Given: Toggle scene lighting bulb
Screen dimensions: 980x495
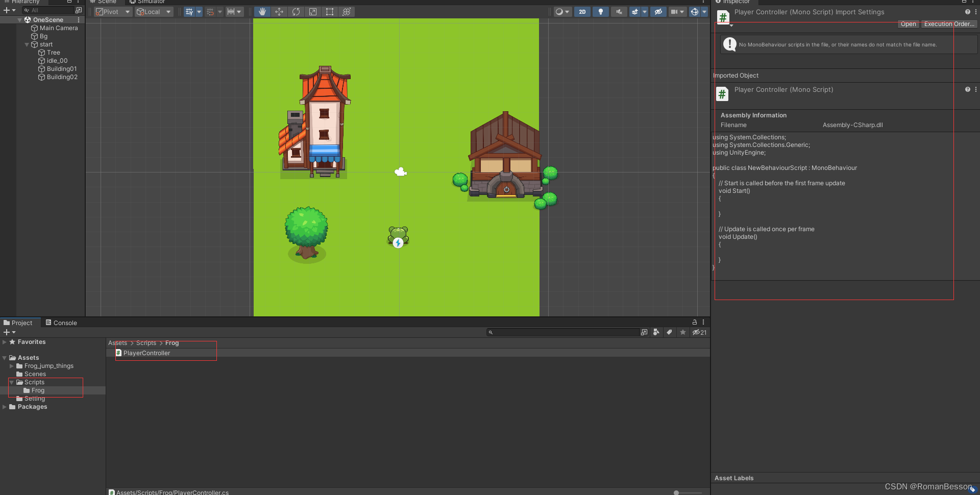Looking at the screenshot, I should pyautogui.click(x=601, y=12).
